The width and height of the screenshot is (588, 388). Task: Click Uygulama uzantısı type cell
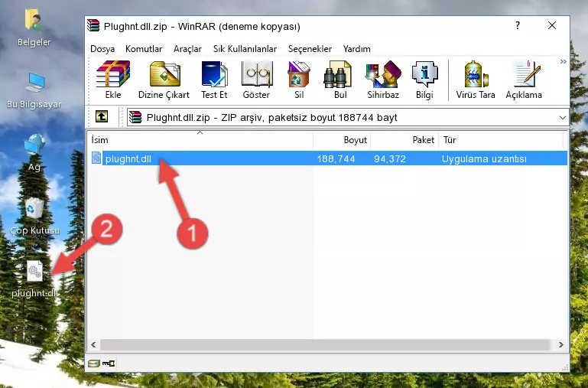point(484,158)
